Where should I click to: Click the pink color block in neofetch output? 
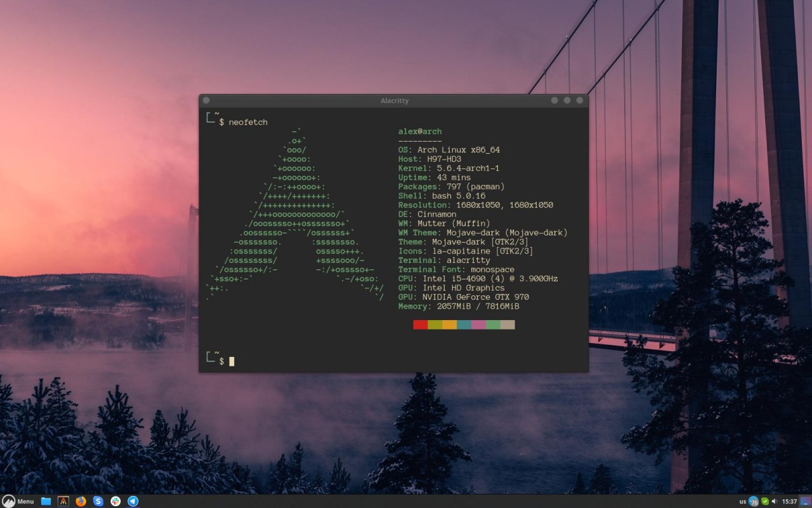coord(478,324)
